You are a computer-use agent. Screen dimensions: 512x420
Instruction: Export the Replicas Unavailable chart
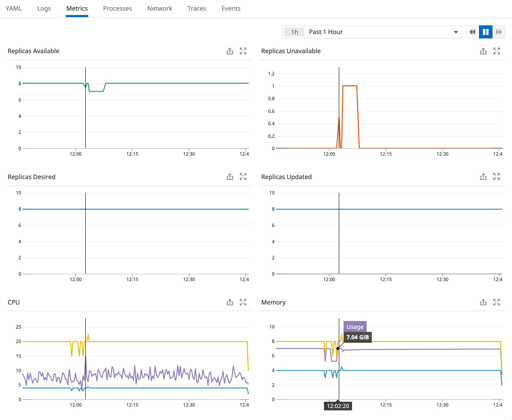[483, 51]
